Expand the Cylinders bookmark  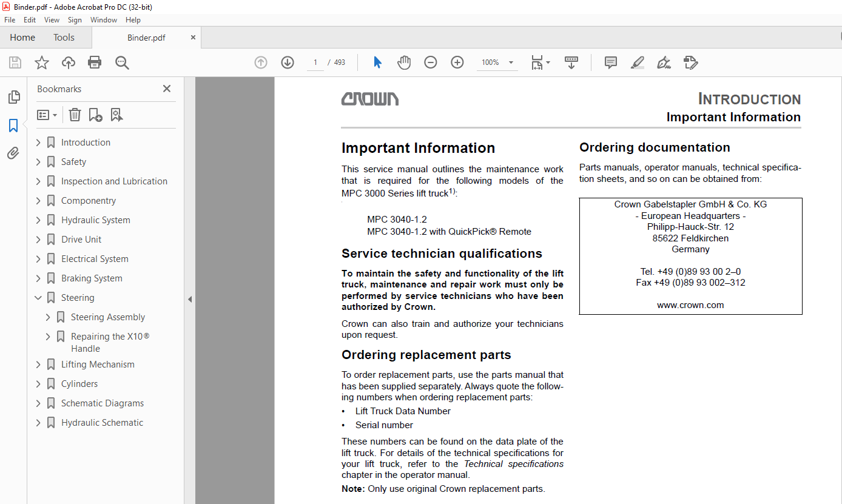point(38,384)
